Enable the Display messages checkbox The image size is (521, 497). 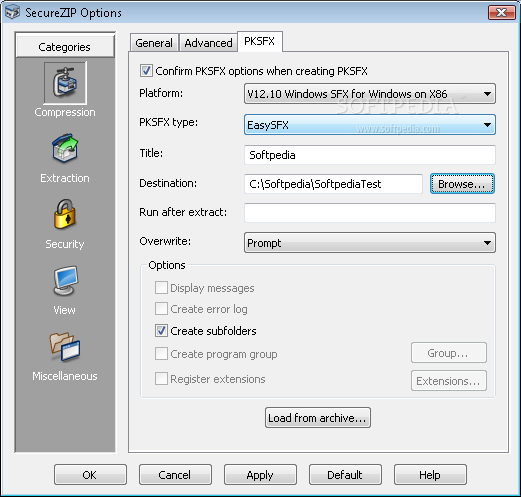(x=161, y=288)
